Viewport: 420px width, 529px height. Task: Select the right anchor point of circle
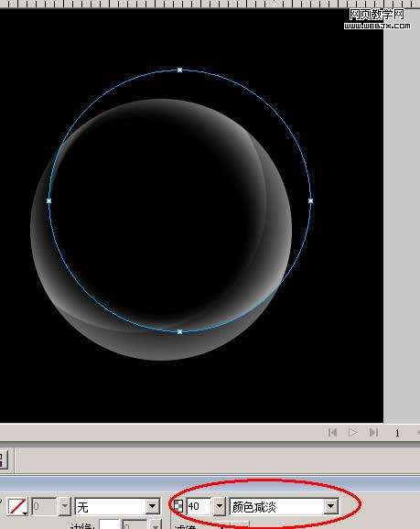tap(311, 200)
